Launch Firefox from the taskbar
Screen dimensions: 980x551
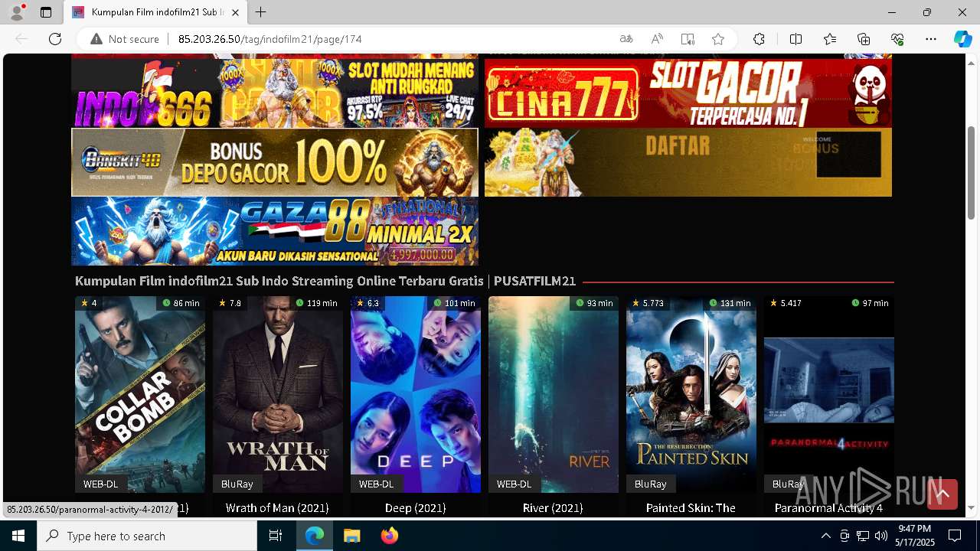point(390,536)
